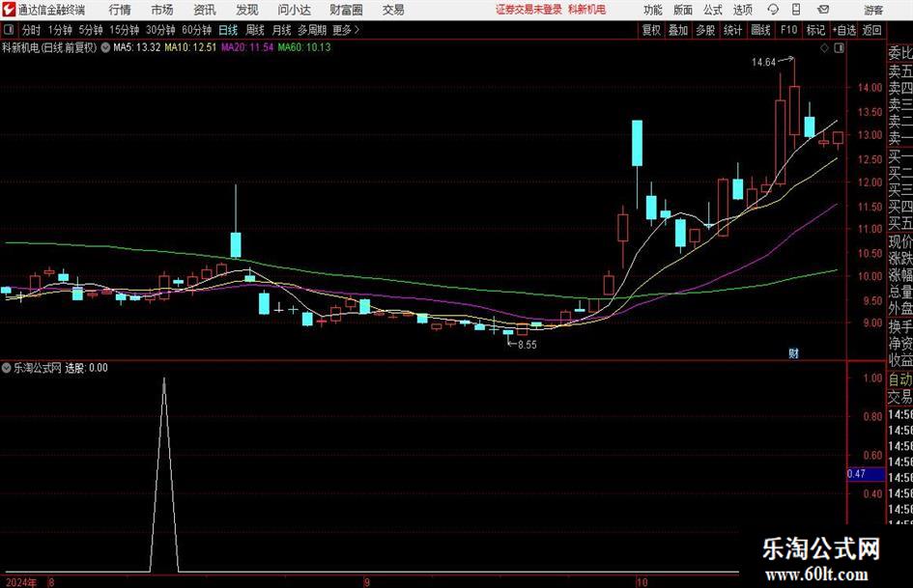Switch to 15分钟 period tab
This screenshot has height=588, width=913.
(x=124, y=30)
